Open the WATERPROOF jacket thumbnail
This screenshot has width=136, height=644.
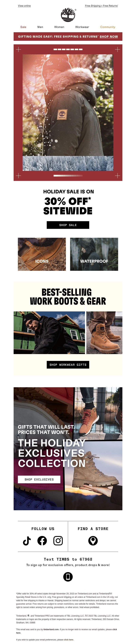point(94,254)
